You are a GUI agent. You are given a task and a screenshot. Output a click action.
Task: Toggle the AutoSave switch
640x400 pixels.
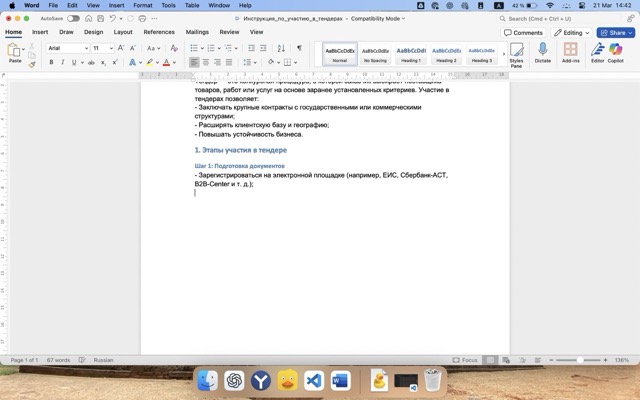point(73,18)
